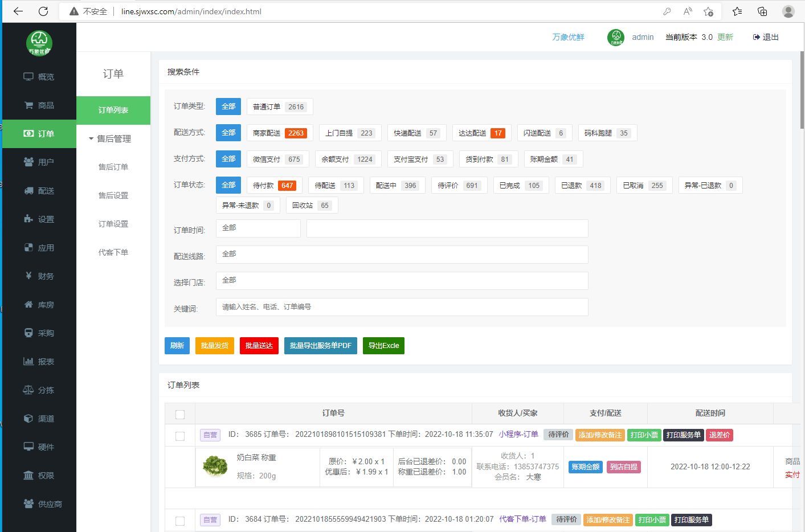Open 财务 yen icon in sidebar
The height and width of the screenshot is (532, 805).
pyautogui.click(x=28, y=276)
